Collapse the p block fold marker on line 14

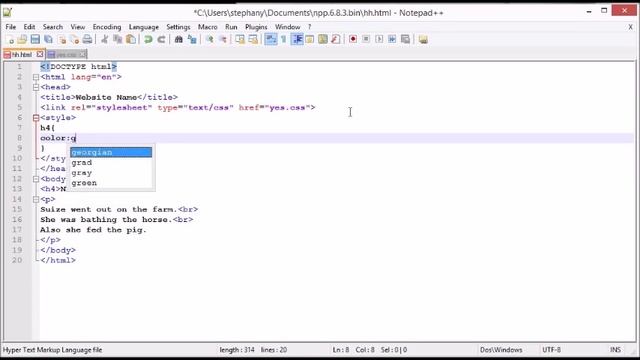tap(36, 199)
